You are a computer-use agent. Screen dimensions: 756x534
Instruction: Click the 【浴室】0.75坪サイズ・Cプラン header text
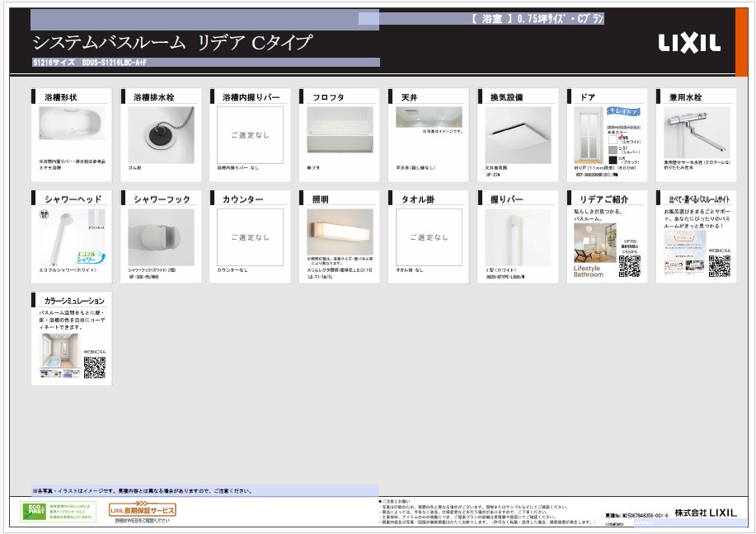click(537, 19)
